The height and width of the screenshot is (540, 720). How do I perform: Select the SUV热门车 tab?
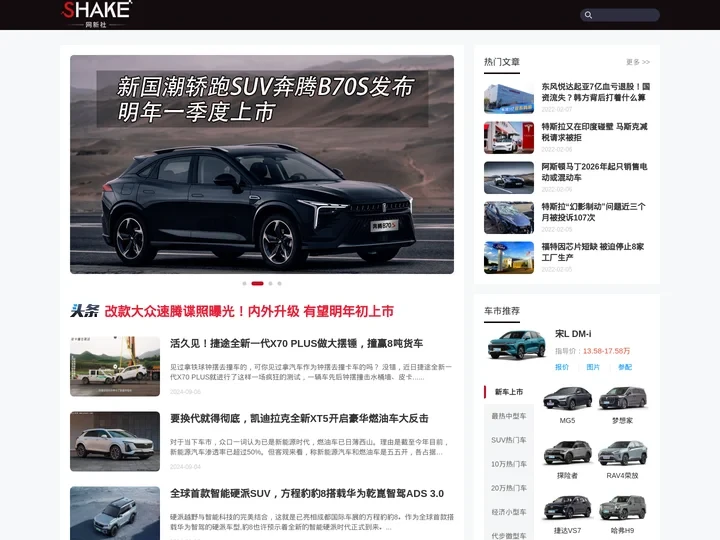[509, 440]
